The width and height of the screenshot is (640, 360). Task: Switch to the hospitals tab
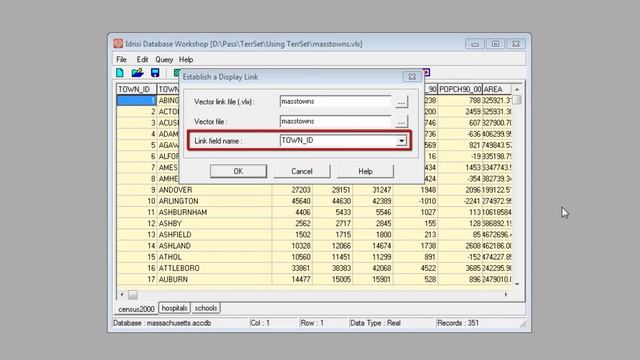point(174,308)
